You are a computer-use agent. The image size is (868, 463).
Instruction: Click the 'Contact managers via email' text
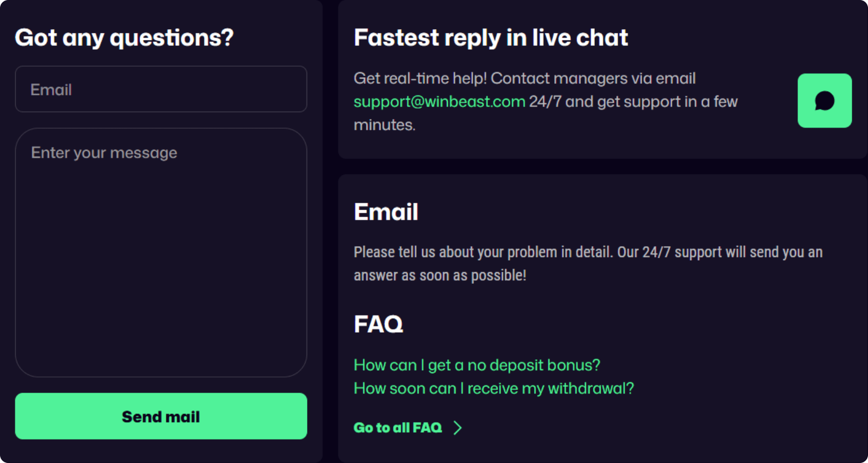coord(593,78)
